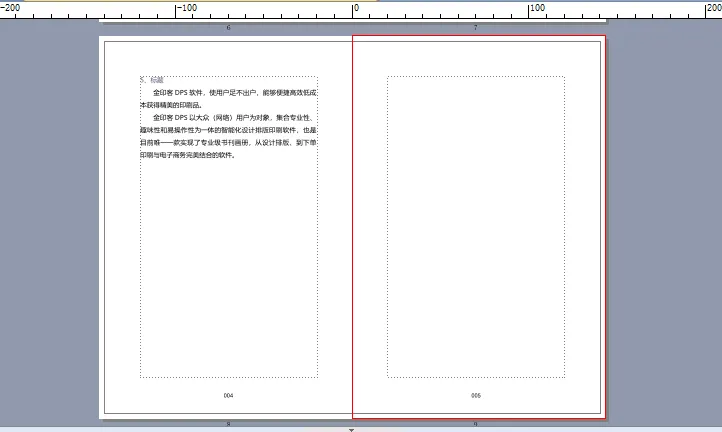
Task: Click the "6" label above the left page
Action: point(228,28)
